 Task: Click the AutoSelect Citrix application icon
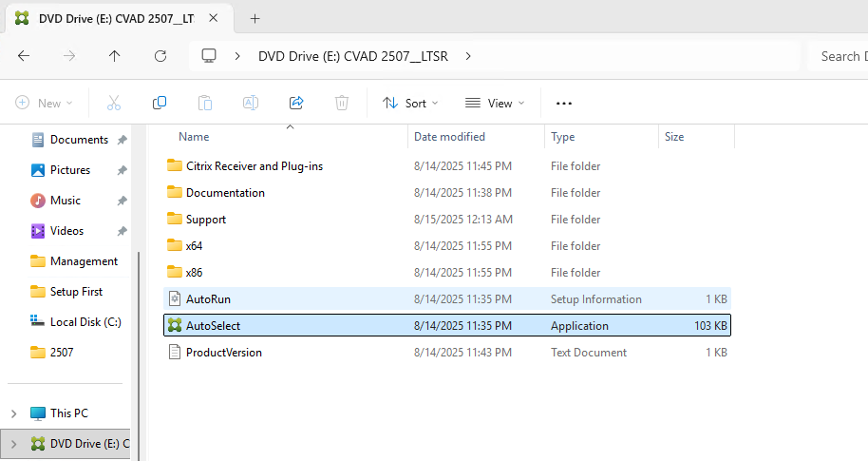(175, 325)
